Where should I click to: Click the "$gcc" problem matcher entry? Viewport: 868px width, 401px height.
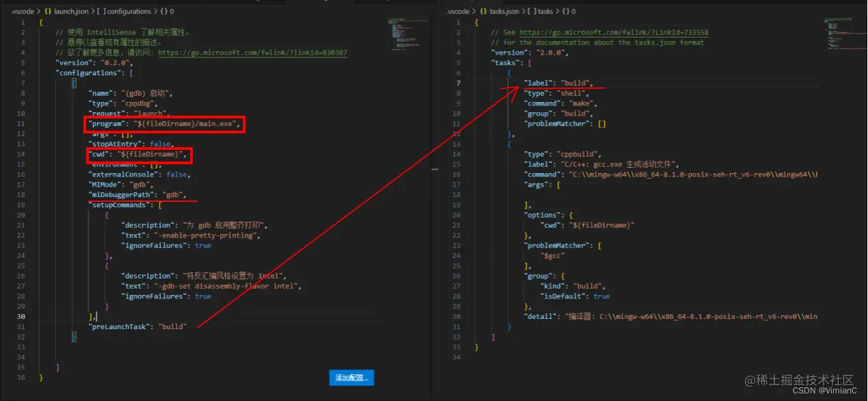coord(553,255)
